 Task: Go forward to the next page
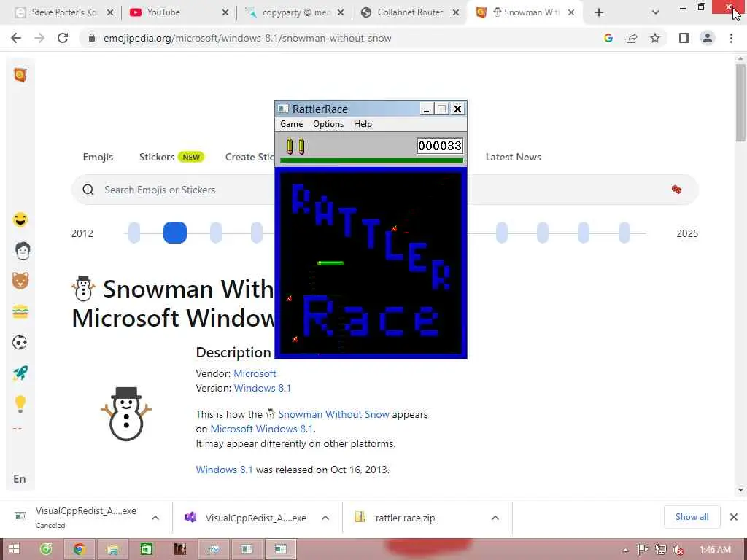(39, 38)
